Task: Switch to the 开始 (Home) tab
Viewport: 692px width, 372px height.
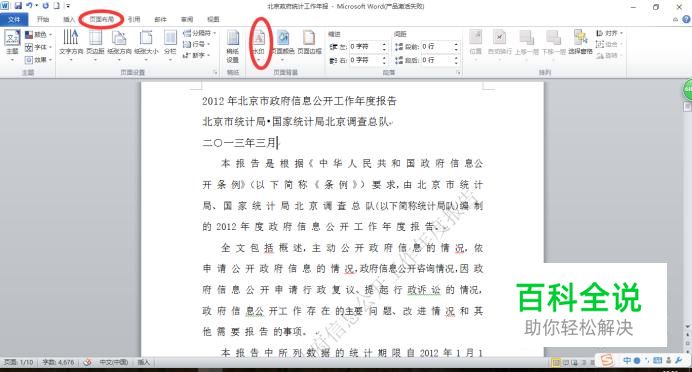Action: pyautogui.click(x=43, y=19)
